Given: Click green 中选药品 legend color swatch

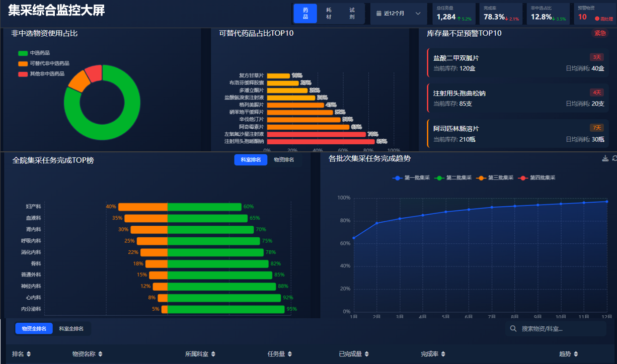Looking at the screenshot, I should click(x=23, y=53).
